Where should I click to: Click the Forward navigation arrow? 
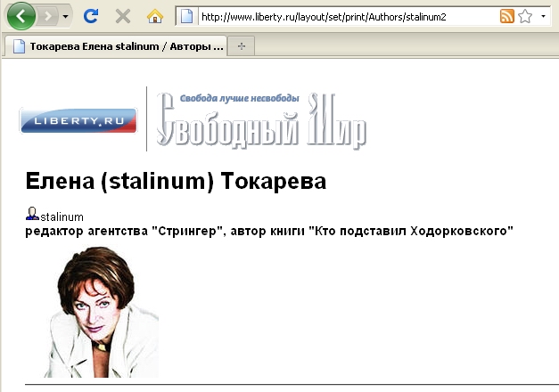pos(49,16)
